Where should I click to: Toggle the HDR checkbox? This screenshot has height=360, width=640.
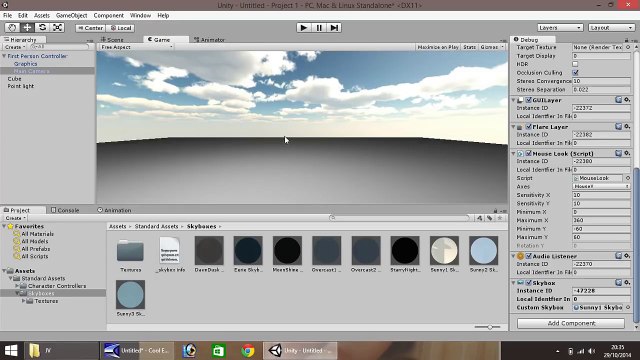(575, 64)
